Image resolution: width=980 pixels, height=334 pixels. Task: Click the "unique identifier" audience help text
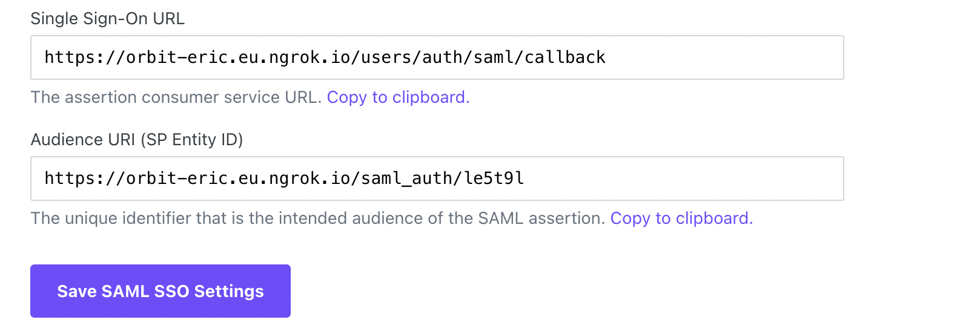[317, 218]
